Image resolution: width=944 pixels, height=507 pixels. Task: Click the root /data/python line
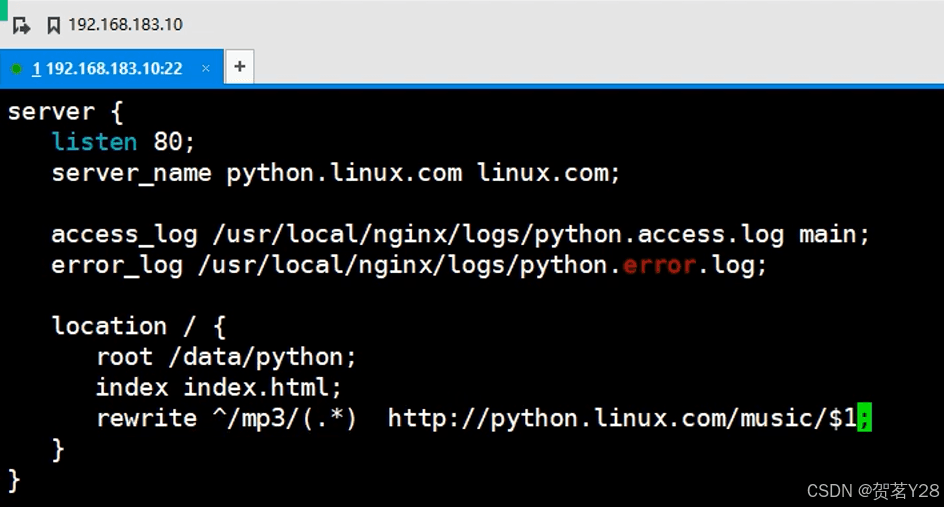(x=226, y=357)
